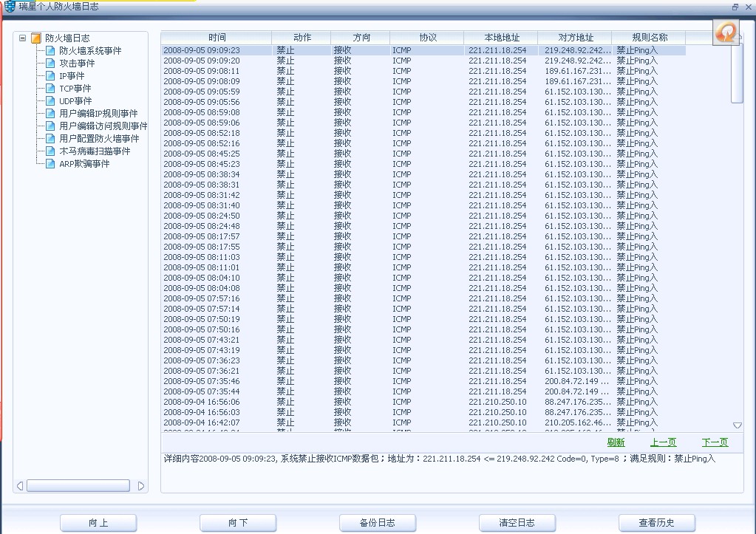Screen dimensions: 756x534
Task: Open 用户编辑IP规则事件 category
Action: pyautogui.click(x=98, y=113)
